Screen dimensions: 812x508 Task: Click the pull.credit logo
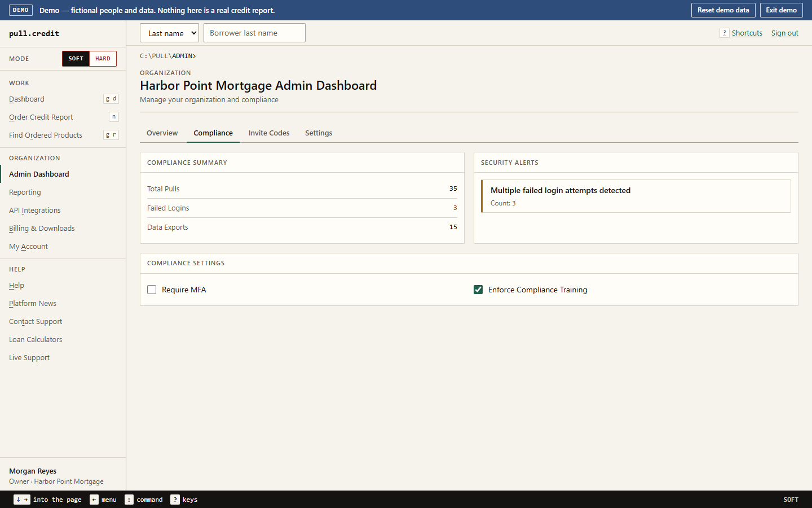tap(34, 33)
